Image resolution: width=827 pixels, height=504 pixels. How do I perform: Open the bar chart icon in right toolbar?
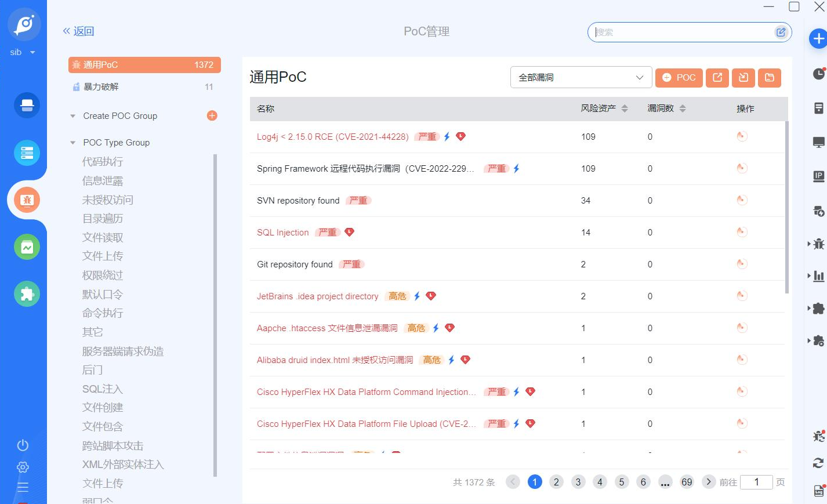pos(818,276)
